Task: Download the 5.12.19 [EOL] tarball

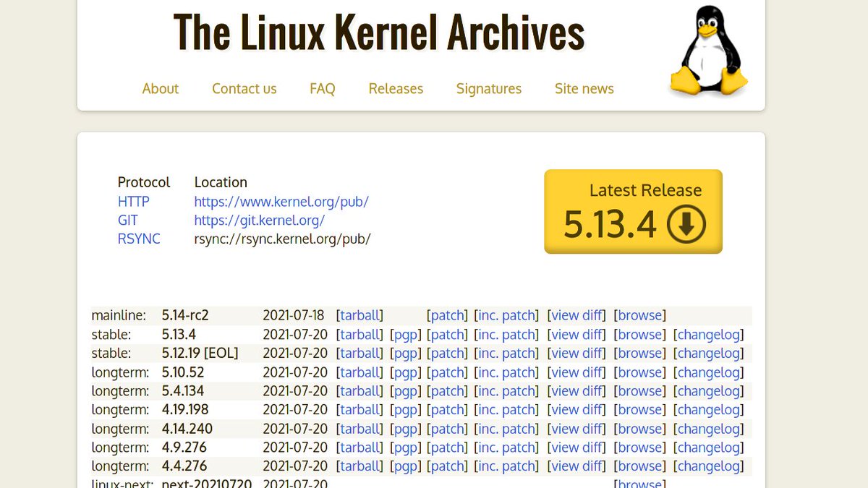Action: 360,354
